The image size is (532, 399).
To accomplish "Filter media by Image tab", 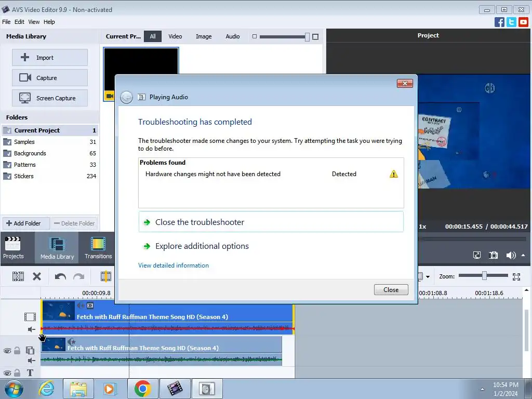I will (x=204, y=36).
